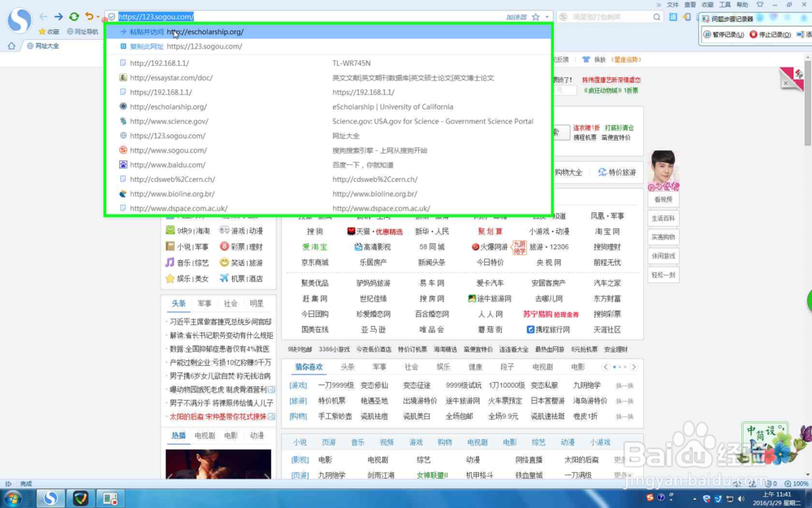The height and width of the screenshot is (508, 812).
Task: Choose 粘贴并访问 escholarship.org suggestion
Action: tap(329, 32)
